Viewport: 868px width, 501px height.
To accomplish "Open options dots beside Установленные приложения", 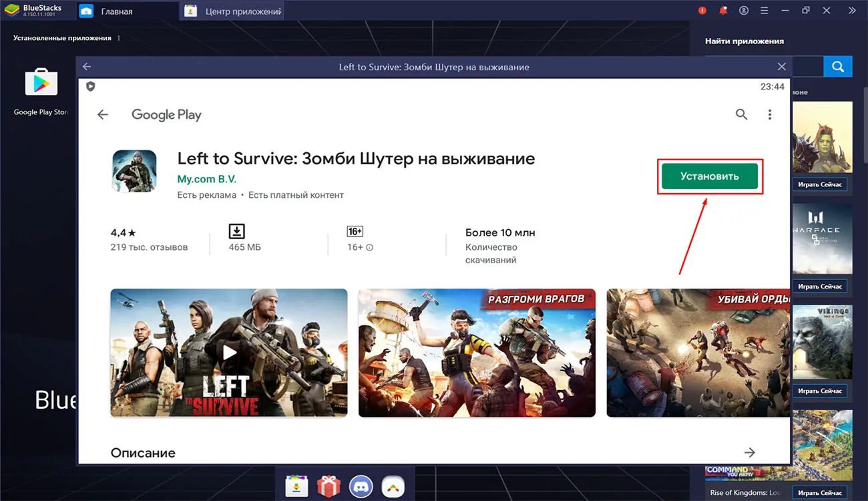I will (119, 38).
